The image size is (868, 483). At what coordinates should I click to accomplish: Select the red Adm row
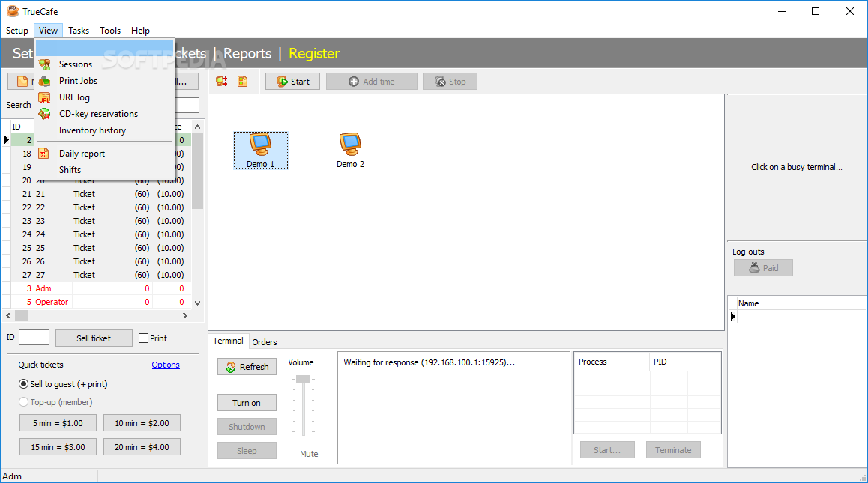[x=95, y=288]
